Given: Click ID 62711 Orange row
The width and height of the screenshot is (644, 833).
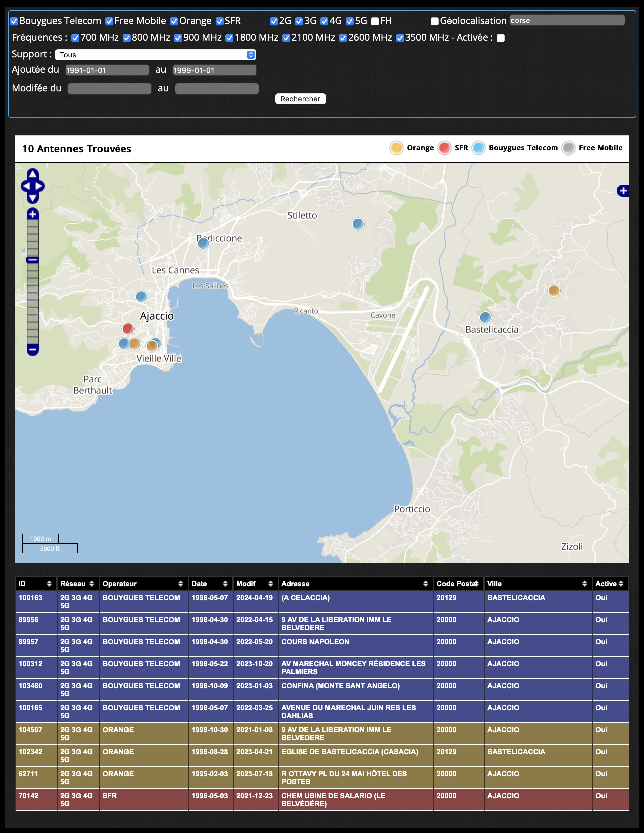Looking at the screenshot, I should [322, 778].
